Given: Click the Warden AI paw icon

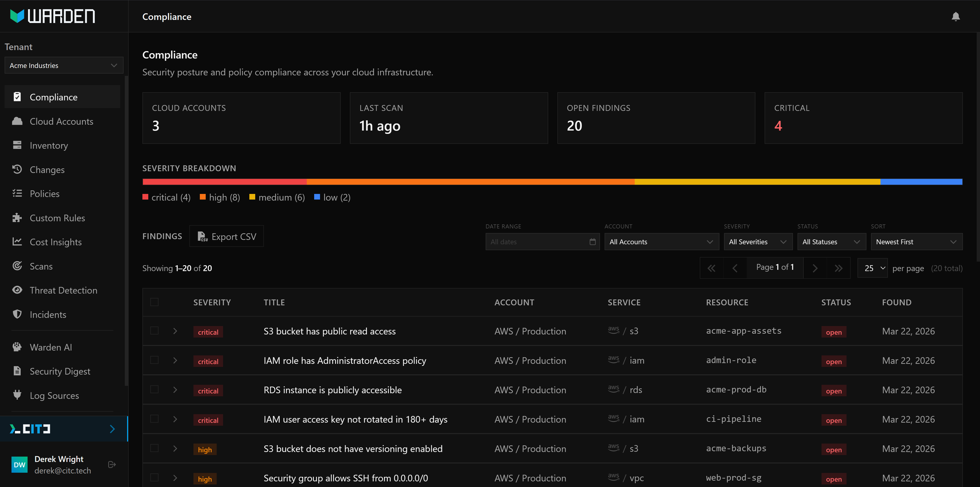Looking at the screenshot, I should coord(18,347).
